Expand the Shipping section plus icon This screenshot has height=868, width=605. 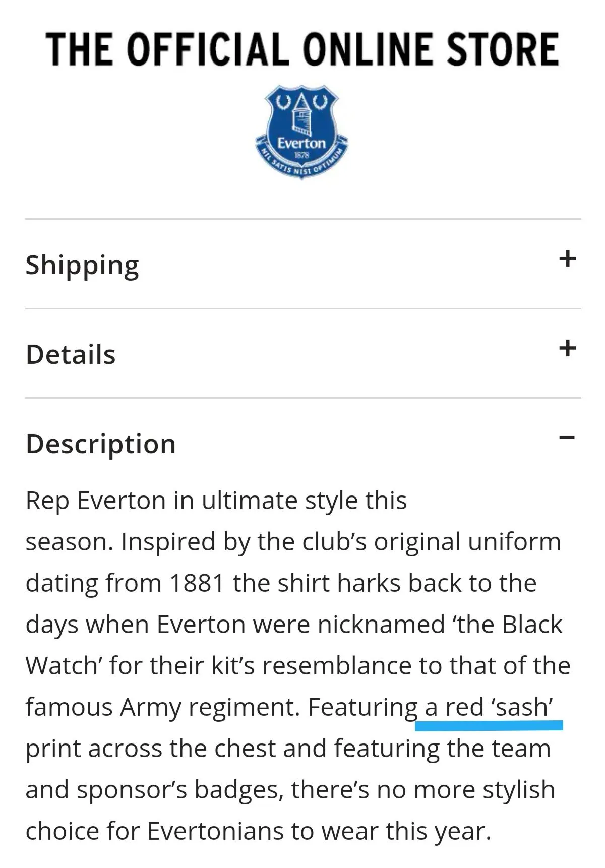click(x=567, y=259)
